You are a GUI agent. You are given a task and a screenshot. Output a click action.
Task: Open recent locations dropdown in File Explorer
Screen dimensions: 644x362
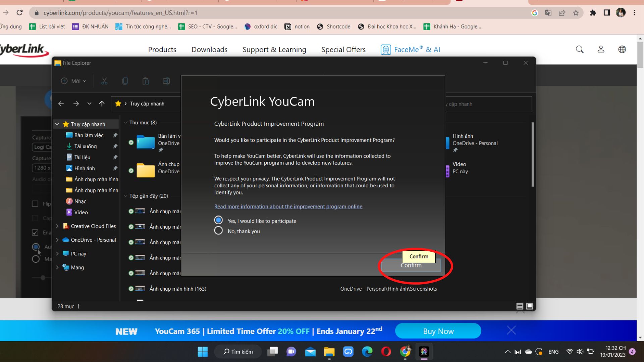point(89,104)
